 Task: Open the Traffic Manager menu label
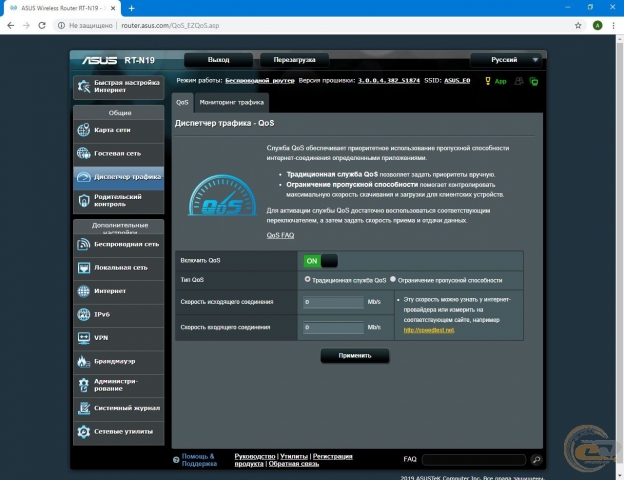127,177
